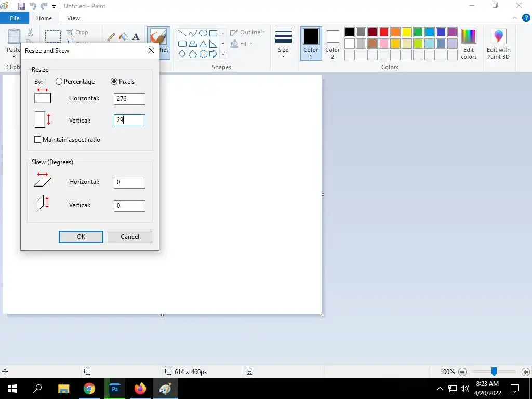Click the Cut scissors icon

pos(30,32)
